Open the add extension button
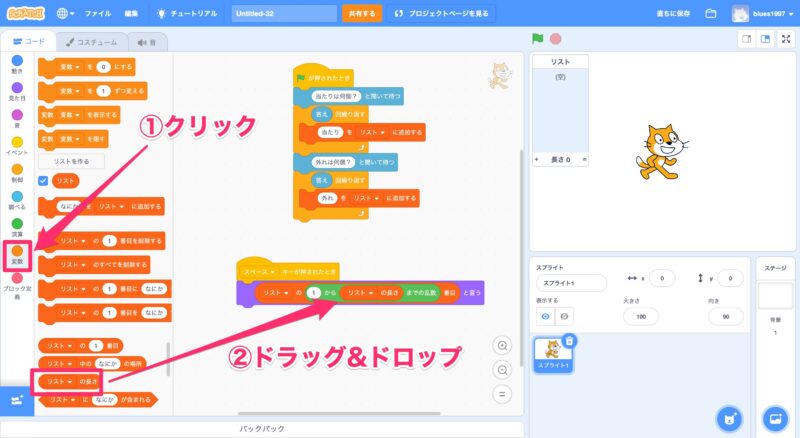This screenshot has height=438, width=800. 17,400
